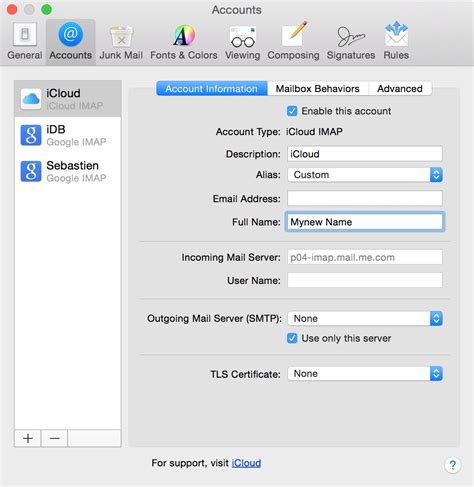This screenshot has width=474, height=487.
Task: Click the add account plus button
Action: [x=28, y=438]
